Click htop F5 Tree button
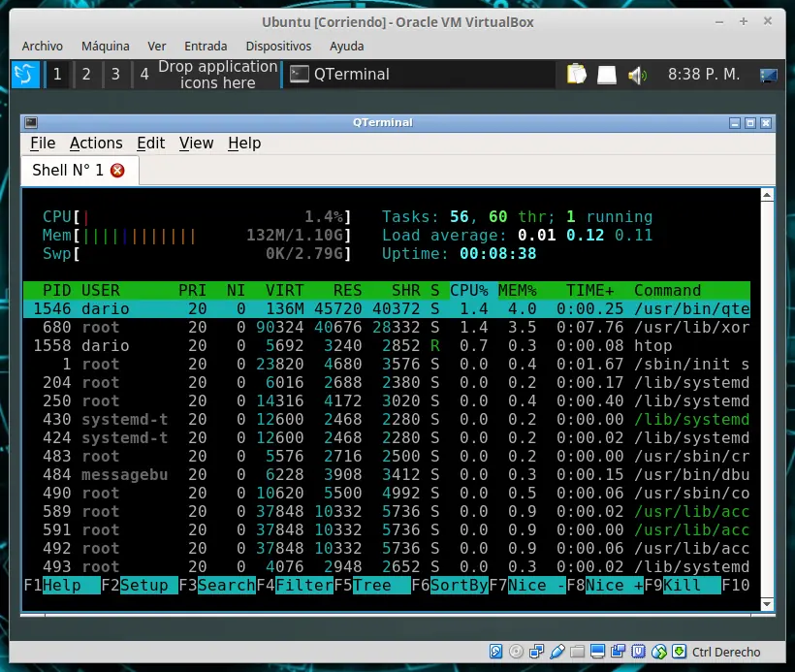795x672 pixels. 372,586
